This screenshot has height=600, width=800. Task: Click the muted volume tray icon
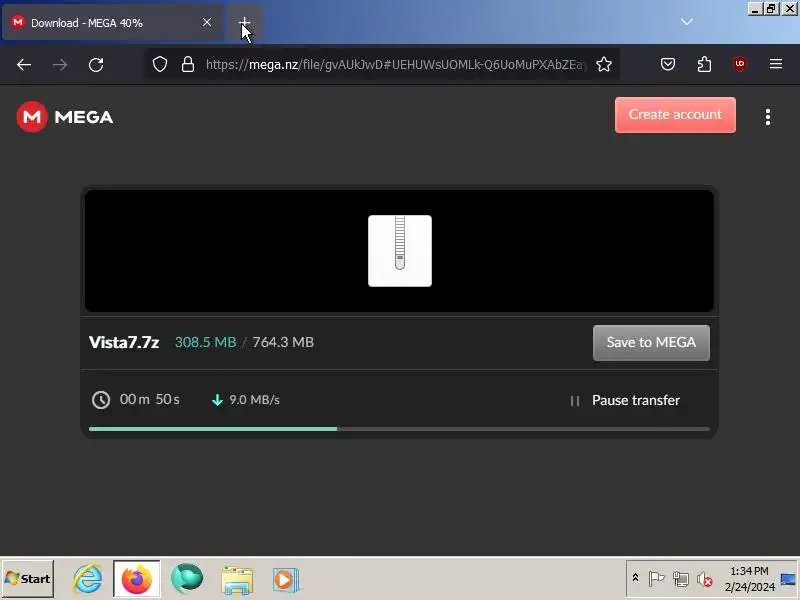(705, 579)
